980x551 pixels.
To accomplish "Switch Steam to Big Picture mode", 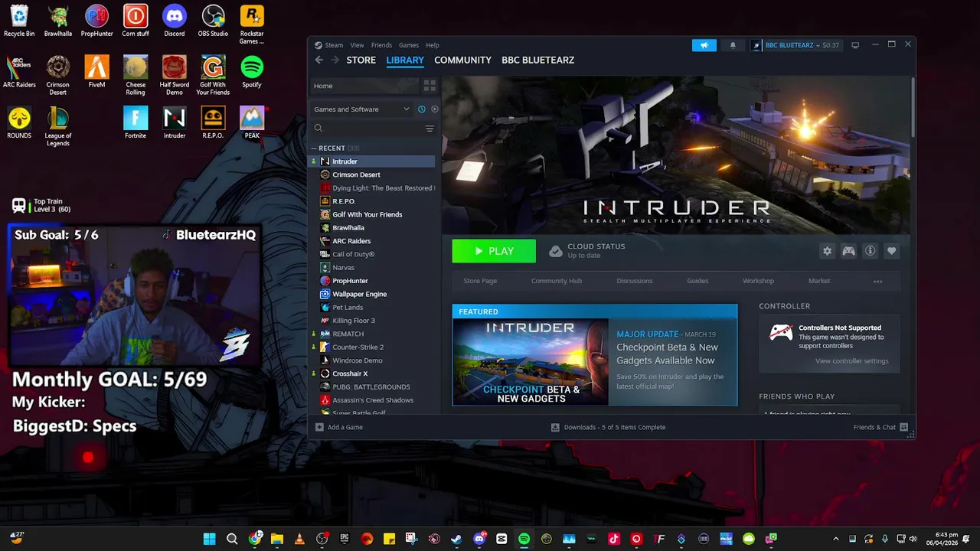I will click(855, 45).
